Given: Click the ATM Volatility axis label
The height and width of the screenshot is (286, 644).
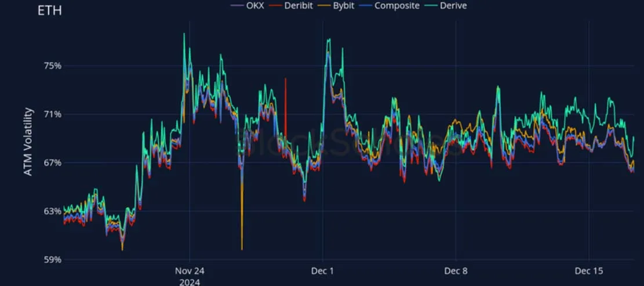Looking at the screenshot, I should (28, 142).
